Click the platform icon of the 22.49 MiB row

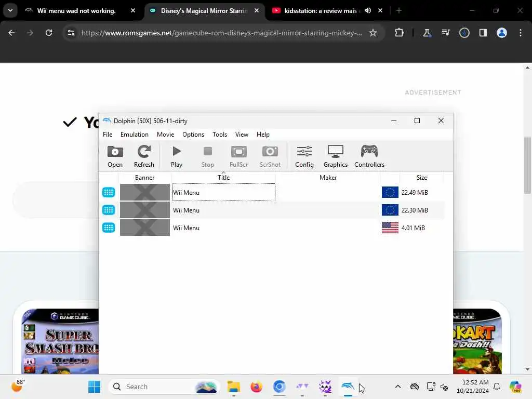pos(109,192)
